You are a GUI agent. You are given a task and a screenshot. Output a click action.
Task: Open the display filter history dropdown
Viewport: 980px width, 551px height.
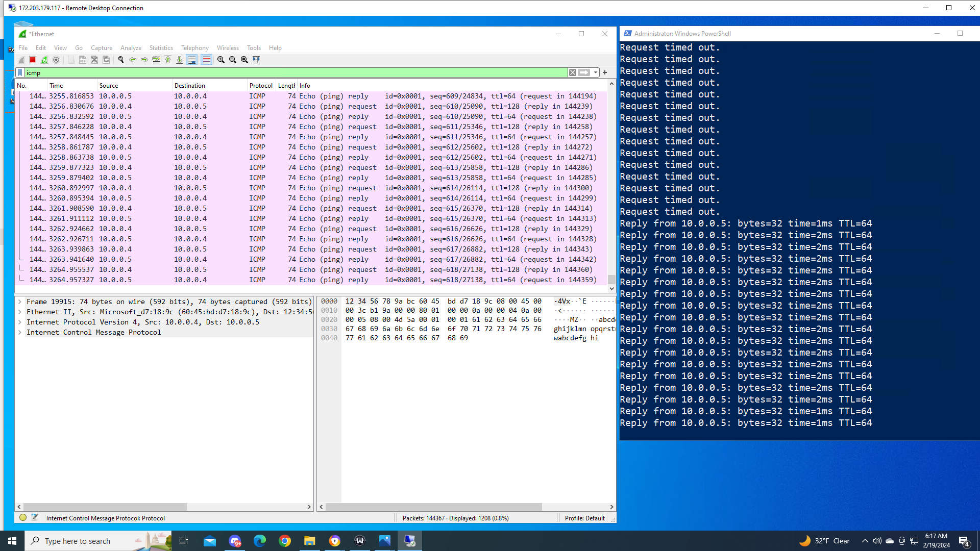click(x=596, y=73)
